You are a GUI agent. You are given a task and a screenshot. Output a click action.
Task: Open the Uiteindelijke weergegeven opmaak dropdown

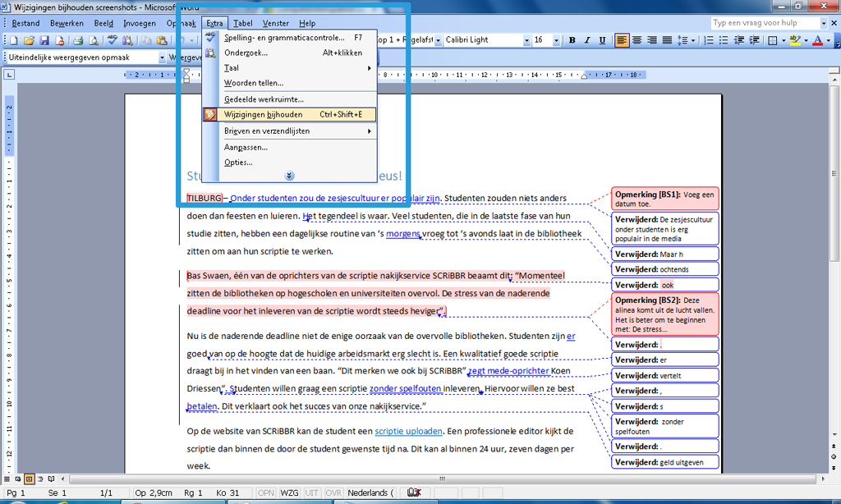(162, 57)
